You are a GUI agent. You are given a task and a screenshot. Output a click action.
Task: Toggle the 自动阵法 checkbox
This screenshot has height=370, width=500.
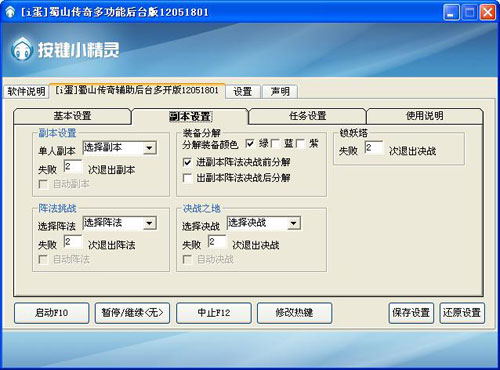tap(43, 259)
